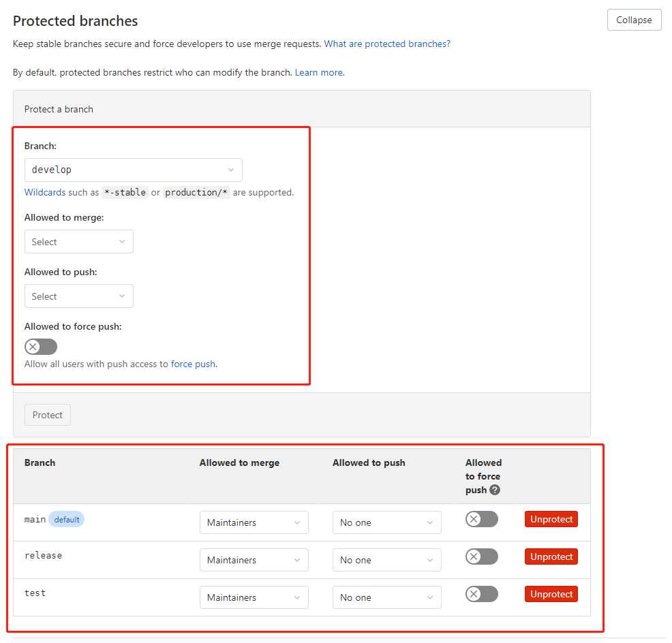
Task: Click the Protect button
Action: pos(47,415)
